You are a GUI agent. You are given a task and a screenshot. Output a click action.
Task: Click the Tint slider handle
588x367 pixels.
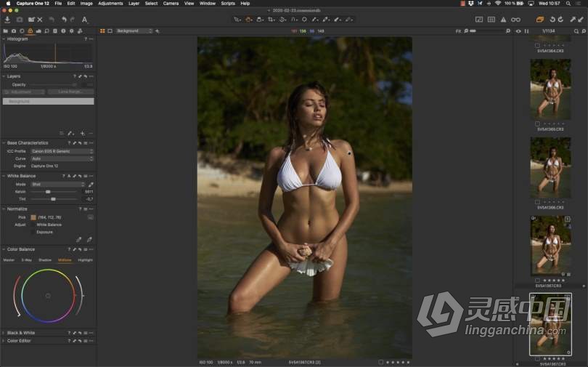[53, 199]
